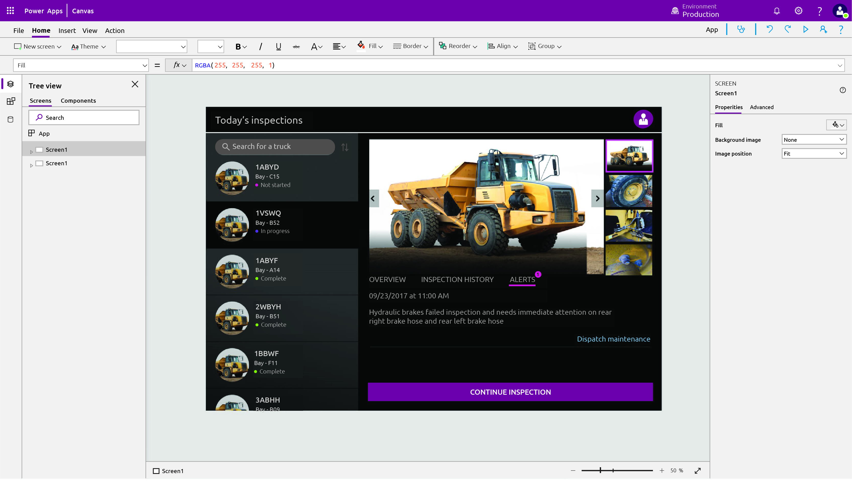Click the notifications bell icon
This screenshot has width=852, height=504.
pyautogui.click(x=777, y=11)
